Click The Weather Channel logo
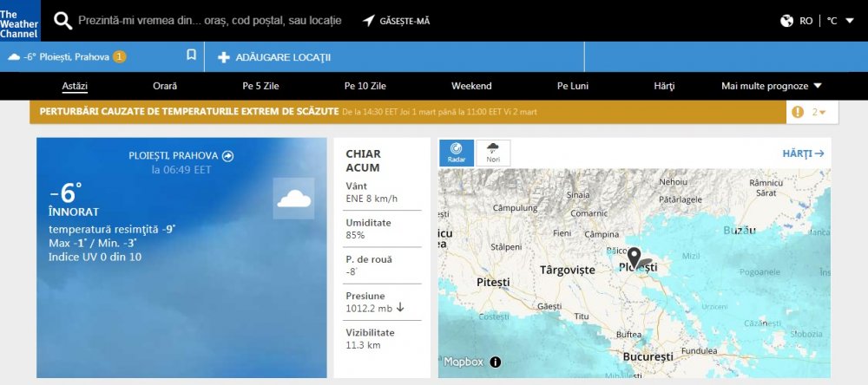The height and width of the screenshot is (385, 868). (x=18, y=20)
